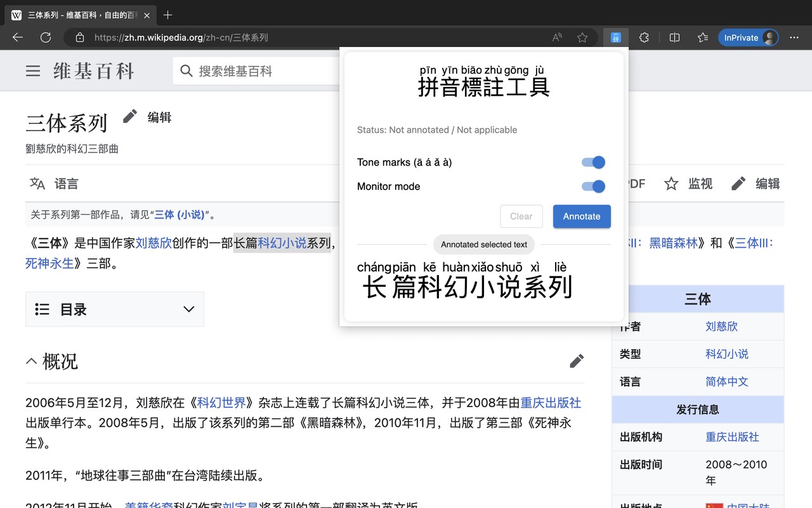Click the pencil edit icon for 概况 section
The image size is (812, 508).
click(577, 361)
